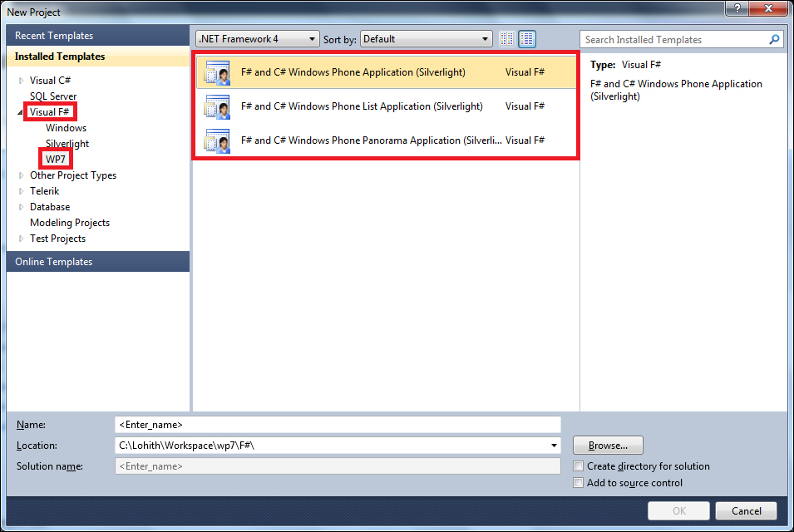
Task: Enable Create directory for solution
Action: click(579, 465)
